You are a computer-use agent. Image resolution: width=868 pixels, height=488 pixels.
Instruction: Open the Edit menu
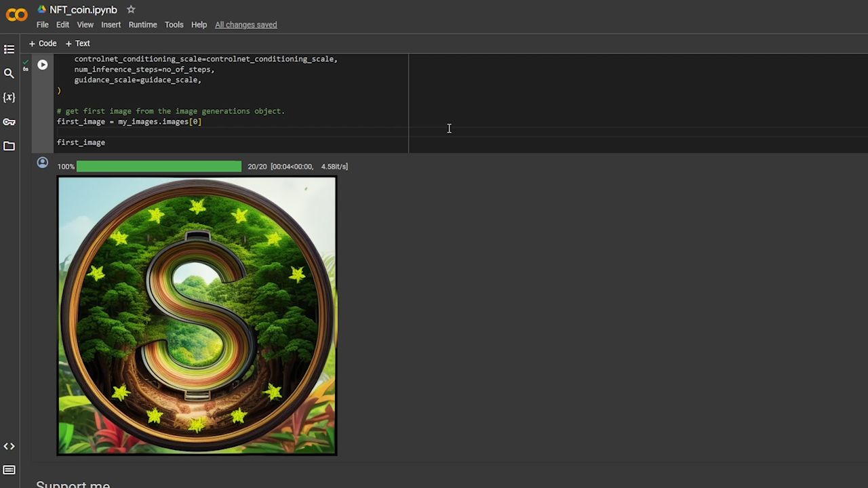tap(62, 24)
